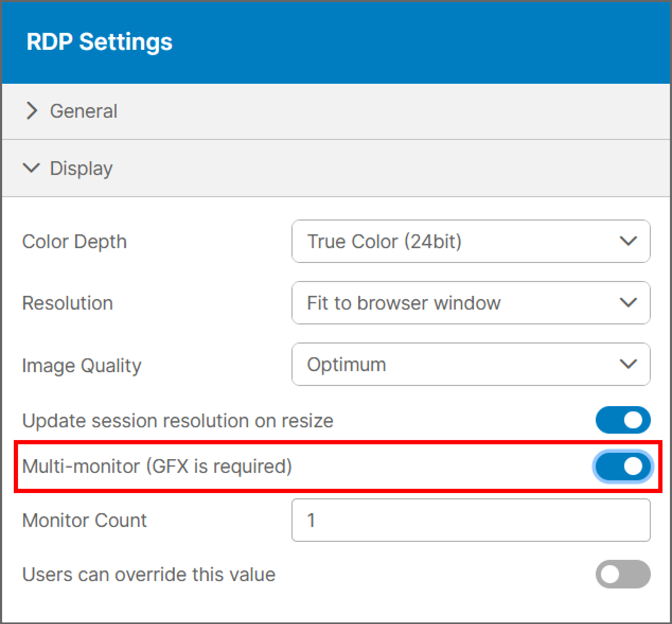The image size is (672, 624).
Task: Click the Monitor Count label
Action: click(x=84, y=520)
